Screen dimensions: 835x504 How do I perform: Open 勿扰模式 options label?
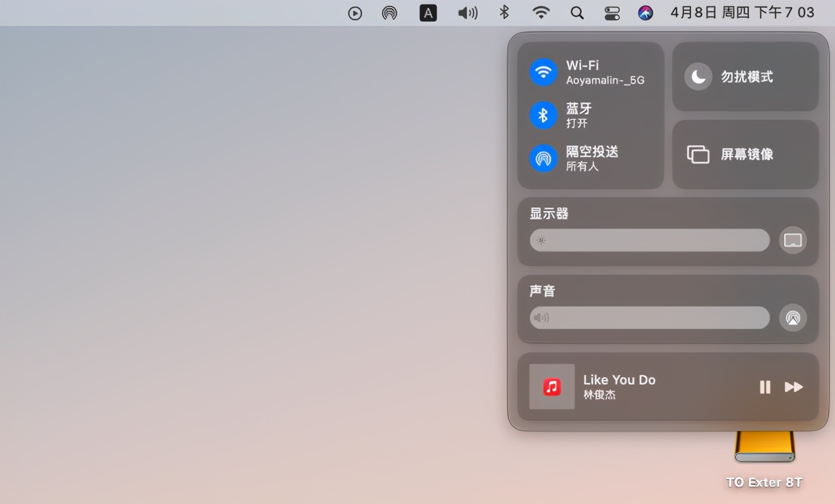pos(747,77)
